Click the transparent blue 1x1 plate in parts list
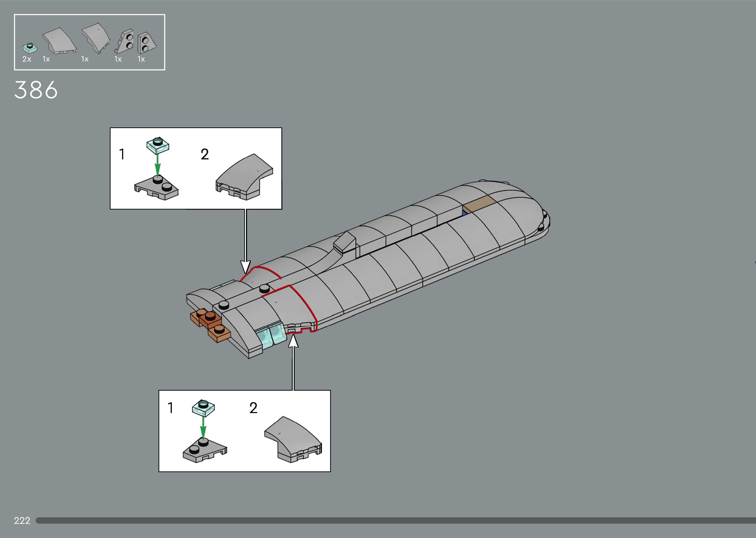Screen dimensions: 756x538 30,48
